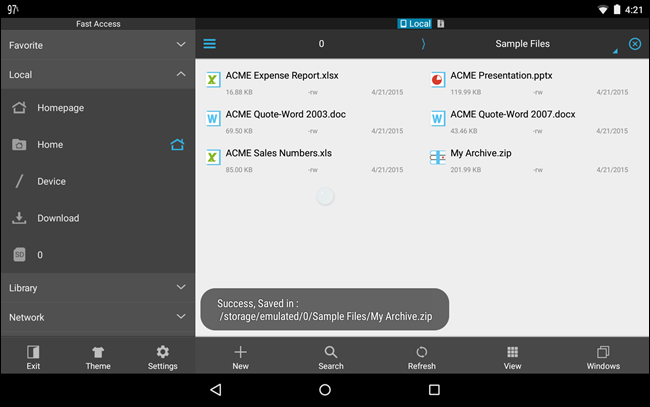
Task: Close the Sample Files window
Action: (x=635, y=44)
